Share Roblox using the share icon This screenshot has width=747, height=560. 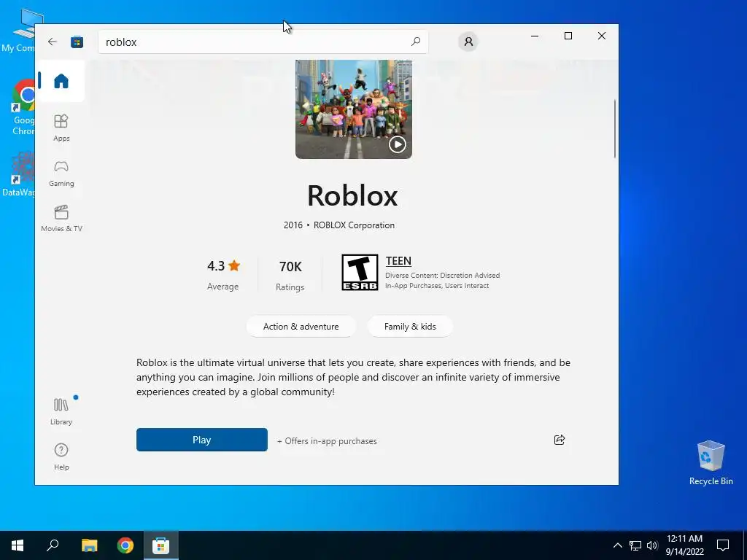(560, 440)
